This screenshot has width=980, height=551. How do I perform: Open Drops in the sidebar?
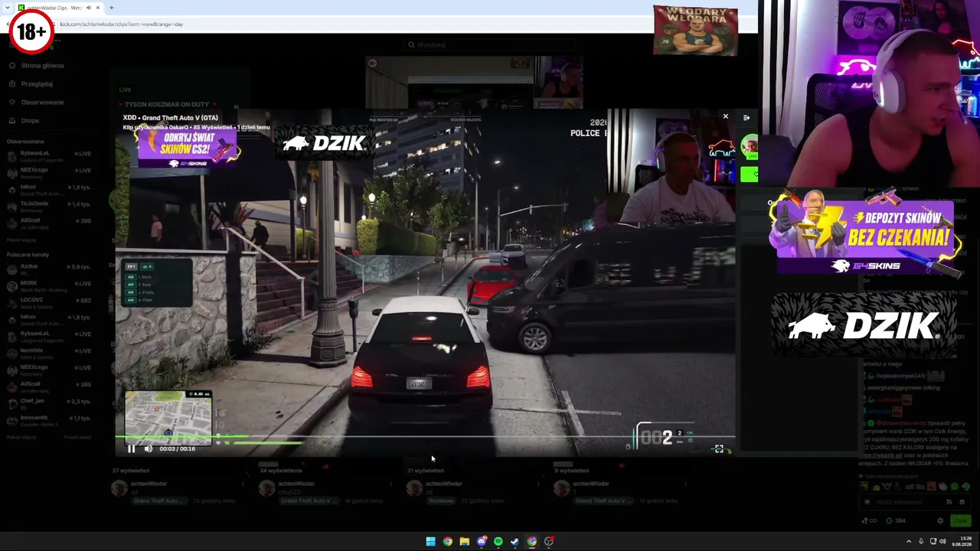coord(30,121)
